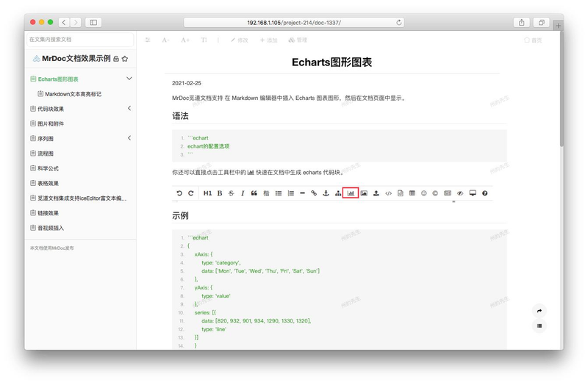Decrease font size with A- button
Viewport: 588px width, 385px height.
pos(166,40)
